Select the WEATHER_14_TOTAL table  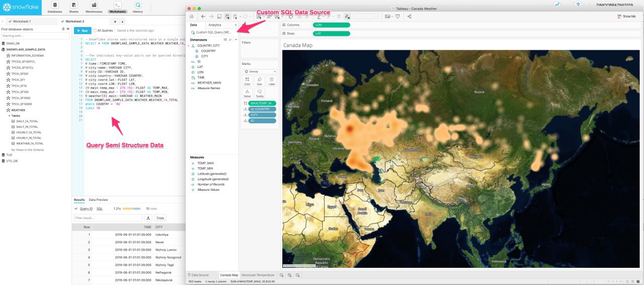tap(30, 144)
